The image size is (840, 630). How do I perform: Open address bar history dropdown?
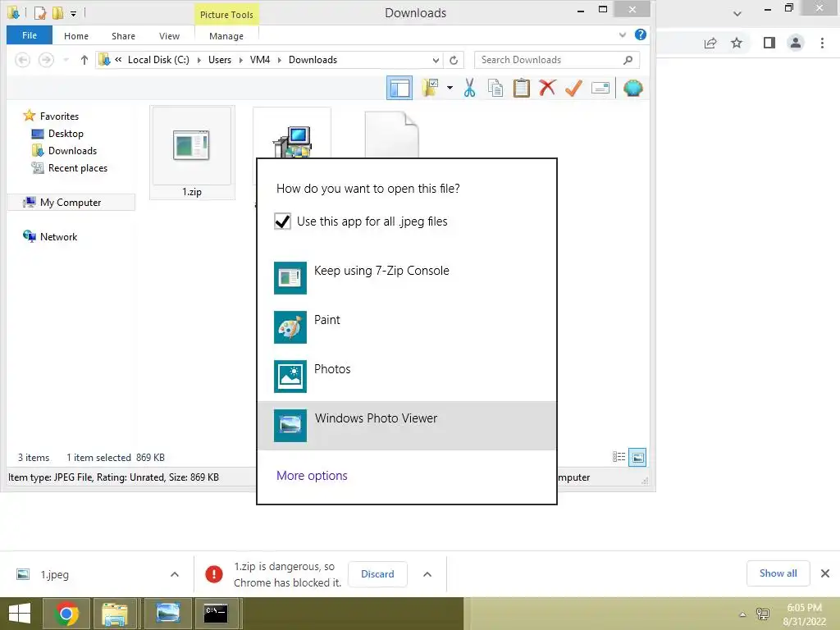(x=436, y=60)
